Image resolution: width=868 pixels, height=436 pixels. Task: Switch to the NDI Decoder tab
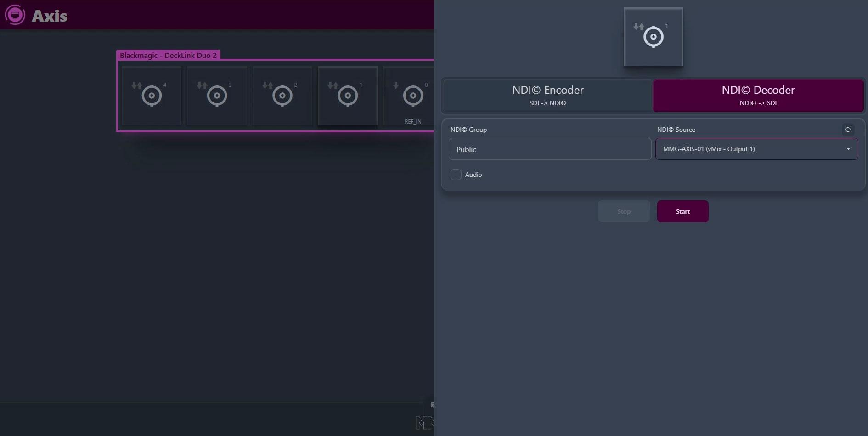tap(758, 96)
